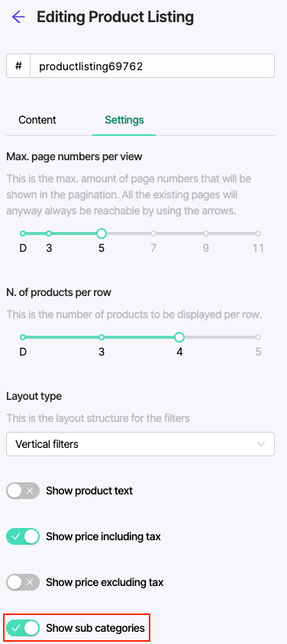Enable Show price excluding tax

click(23, 582)
